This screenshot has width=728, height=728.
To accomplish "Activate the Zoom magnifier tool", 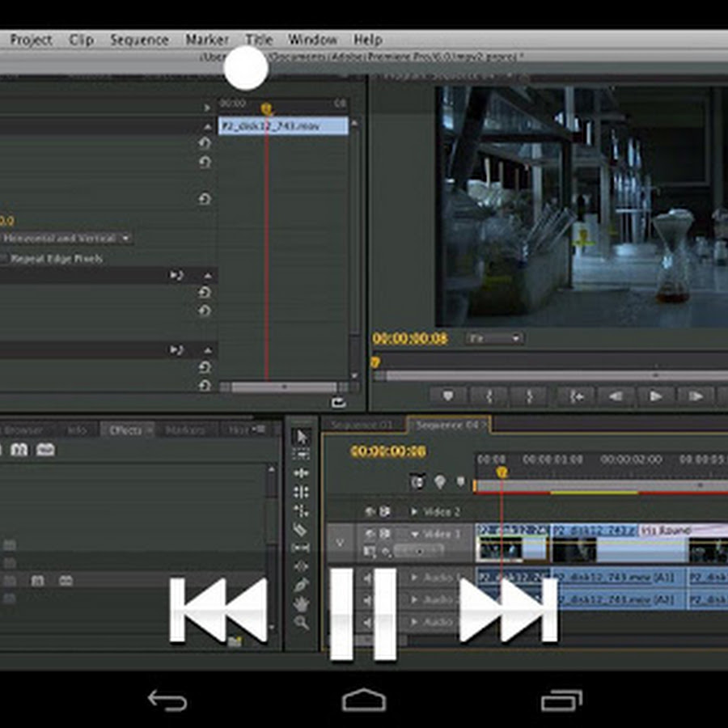I will 302,622.
